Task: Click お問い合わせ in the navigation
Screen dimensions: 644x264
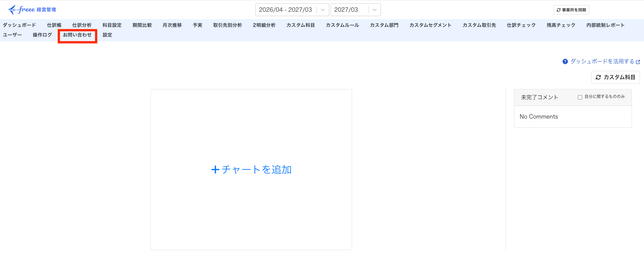Action: pyautogui.click(x=77, y=35)
